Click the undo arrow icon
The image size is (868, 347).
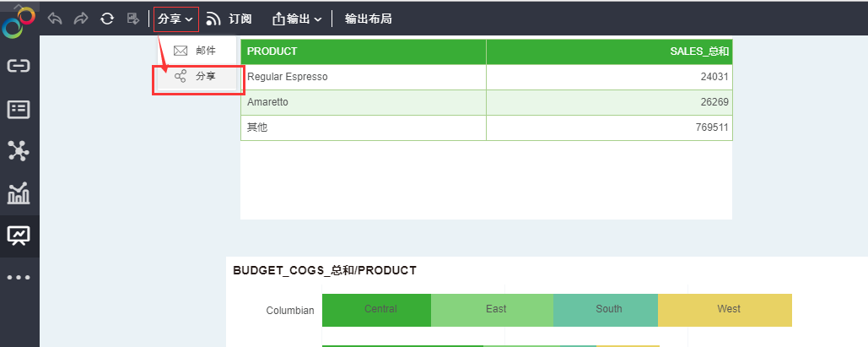click(55, 19)
